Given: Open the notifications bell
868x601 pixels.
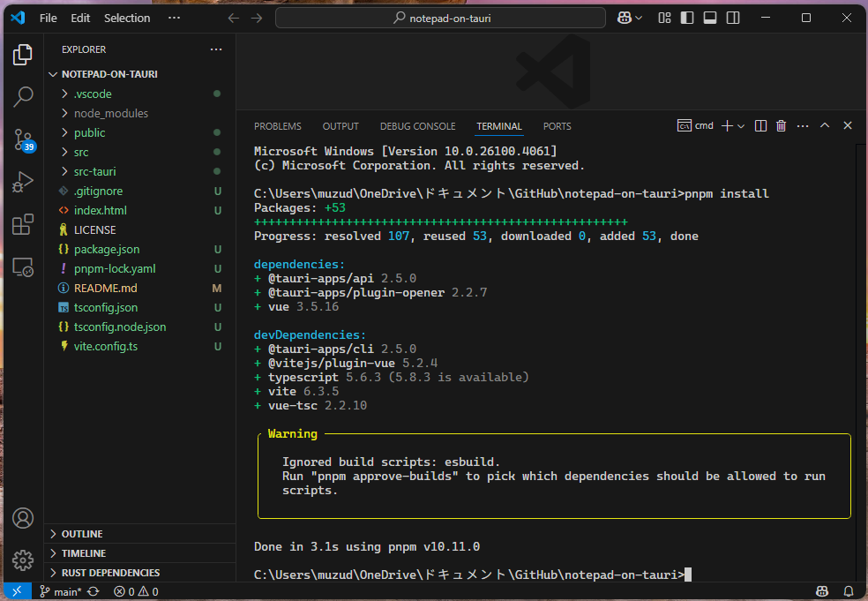Looking at the screenshot, I should pyautogui.click(x=848, y=591).
